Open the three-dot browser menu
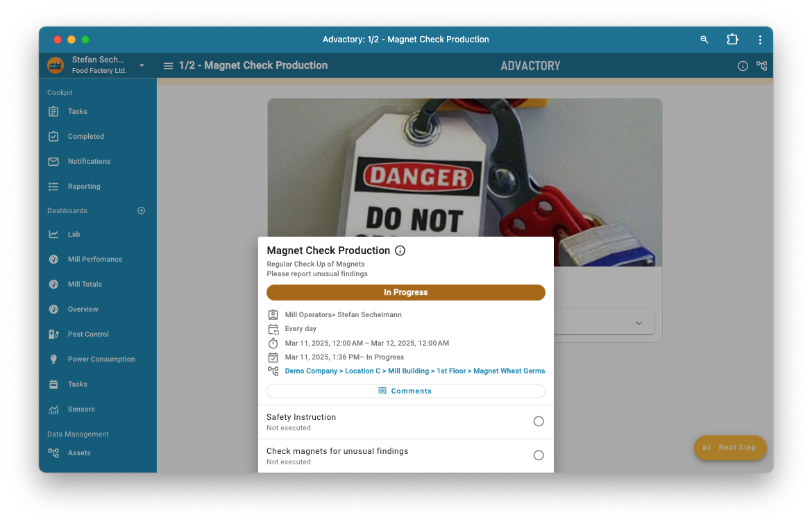The width and height of the screenshot is (812, 524). (x=760, y=40)
